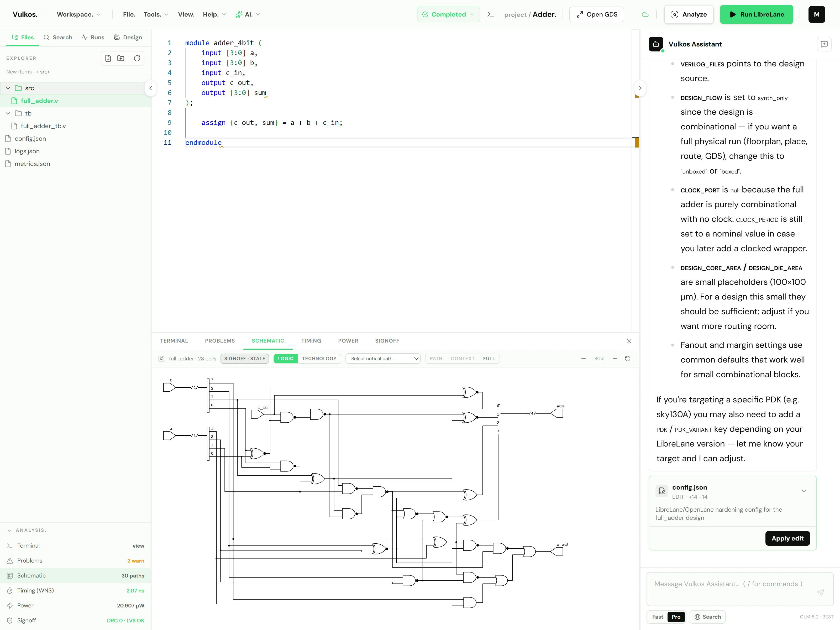Open full_adder_tb.v file
Screen dimensions: 840x630
[76, 126]
